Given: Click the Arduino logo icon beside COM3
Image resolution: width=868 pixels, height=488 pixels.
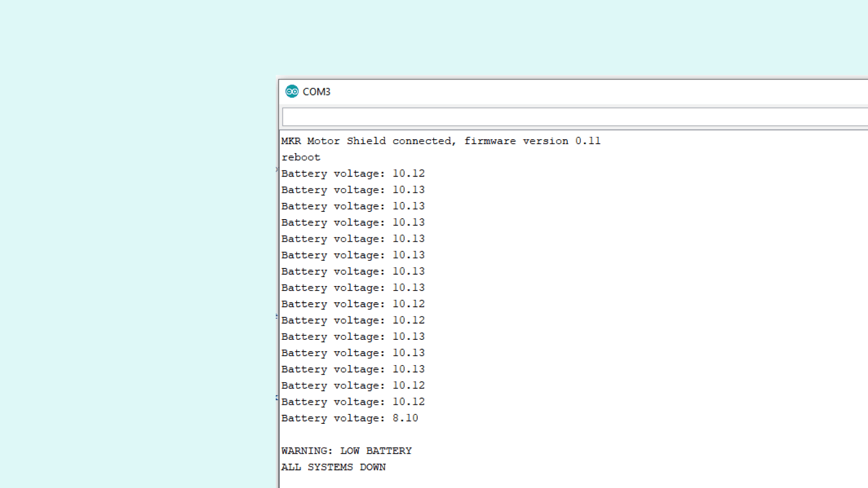Looking at the screenshot, I should (x=292, y=91).
